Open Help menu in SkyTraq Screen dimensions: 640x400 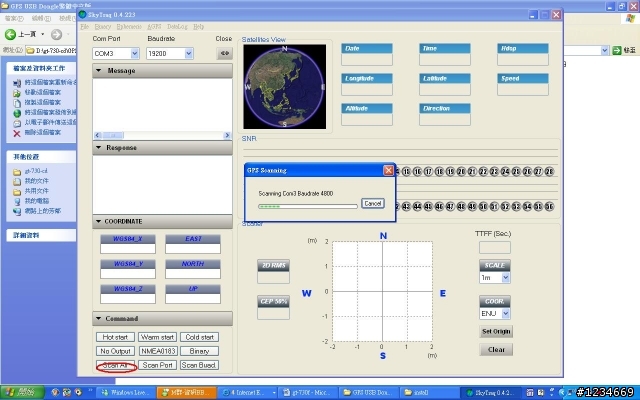click(x=198, y=27)
